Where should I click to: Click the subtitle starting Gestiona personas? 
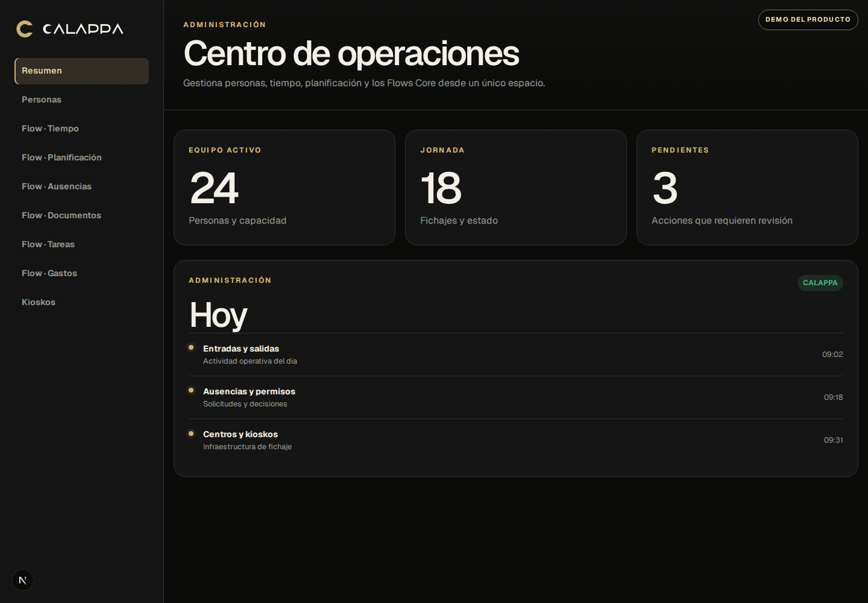pos(364,83)
